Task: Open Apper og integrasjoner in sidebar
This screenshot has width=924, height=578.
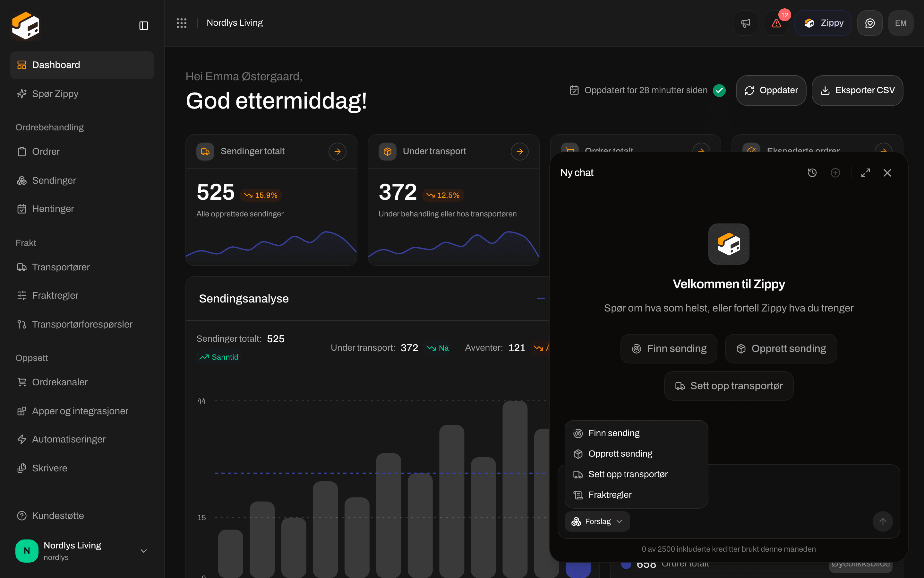Action: pyautogui.click(x=82, y=411)
